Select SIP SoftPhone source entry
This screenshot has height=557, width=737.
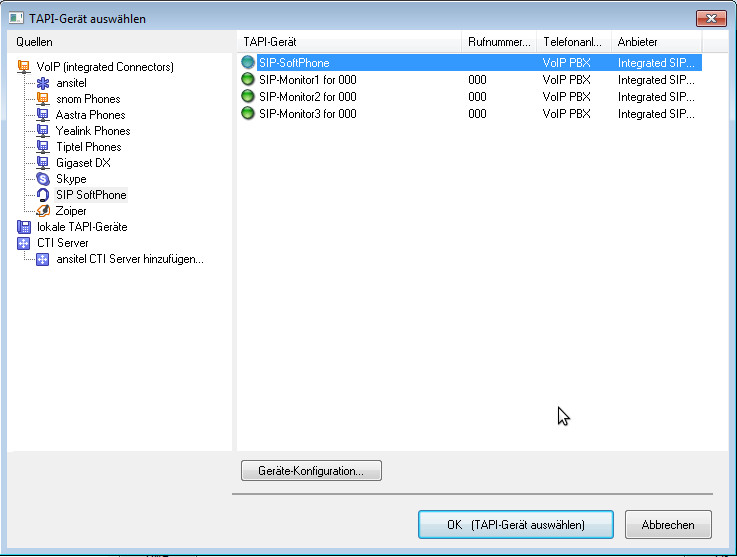[91, 195]
